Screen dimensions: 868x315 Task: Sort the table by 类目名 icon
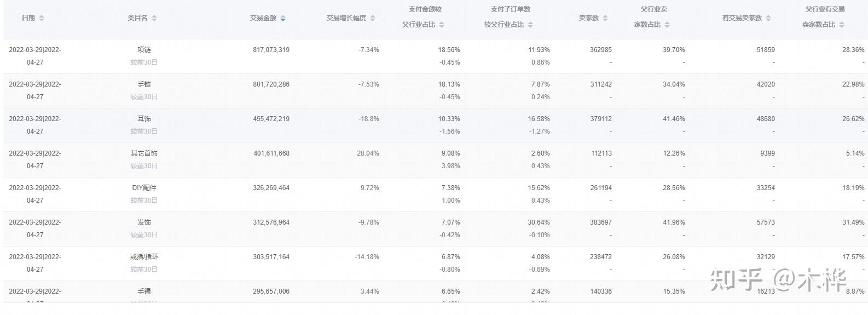coord(154,18)
